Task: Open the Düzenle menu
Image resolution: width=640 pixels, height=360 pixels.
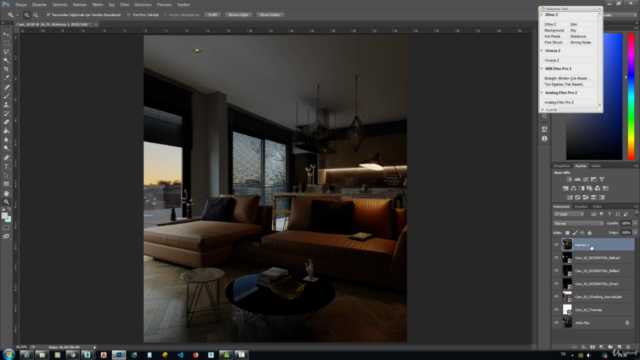Action: point(39,4)
